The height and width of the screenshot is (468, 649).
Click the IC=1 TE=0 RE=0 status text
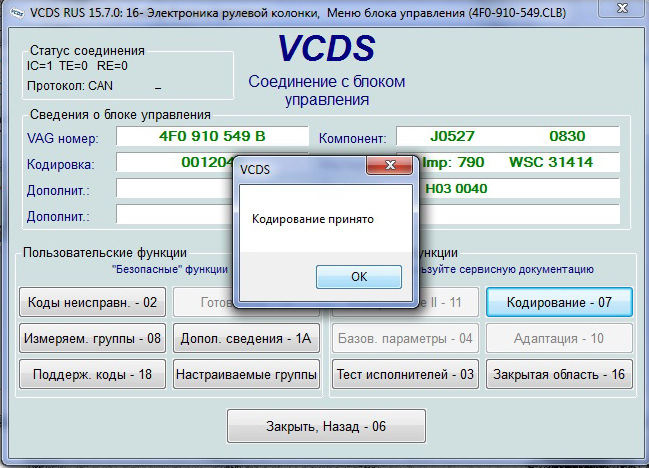(77, 66)
